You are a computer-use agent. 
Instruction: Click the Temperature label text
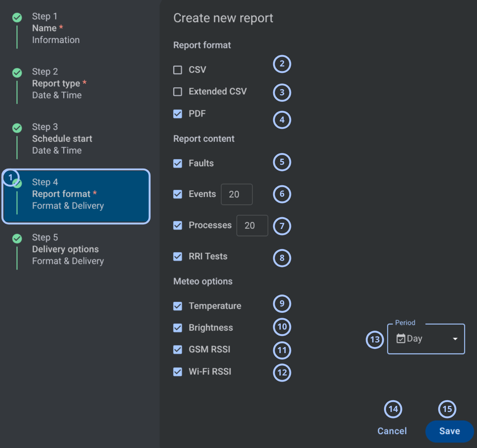click(215, 306)
